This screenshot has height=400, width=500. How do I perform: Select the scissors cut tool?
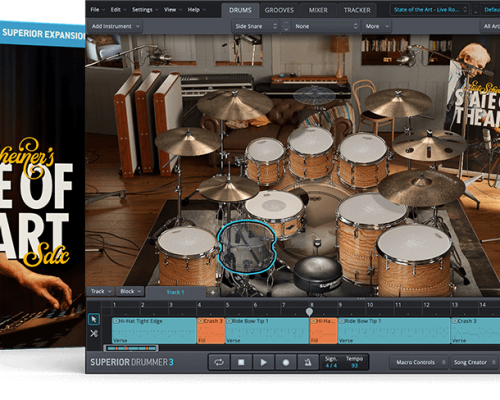pos(94,333)
